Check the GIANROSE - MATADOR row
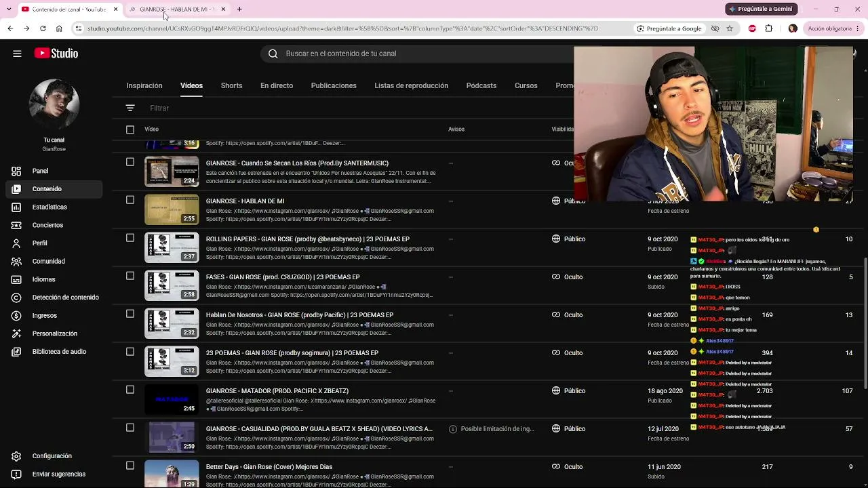The image size is (868, 488). point(130,390)
